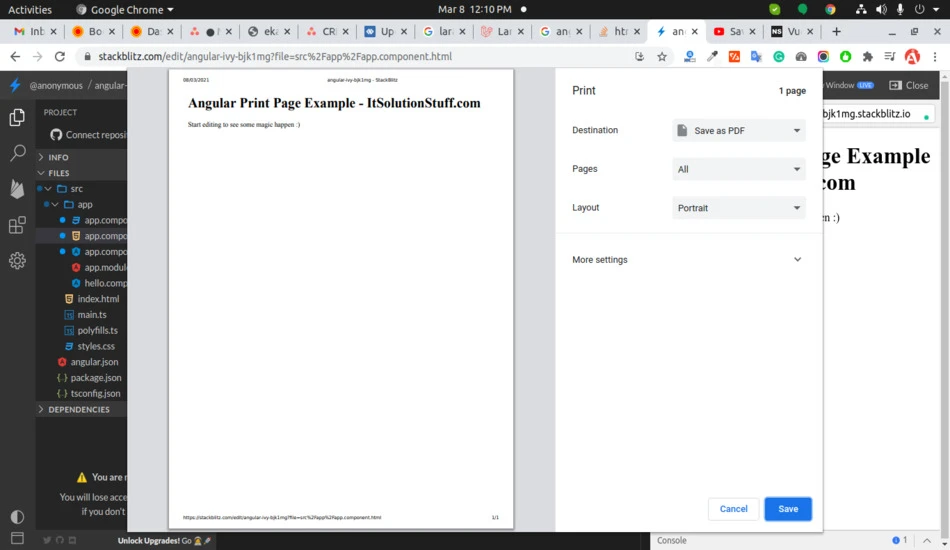Open the Firebase icon in the sidebar

(x=17, y=189)
